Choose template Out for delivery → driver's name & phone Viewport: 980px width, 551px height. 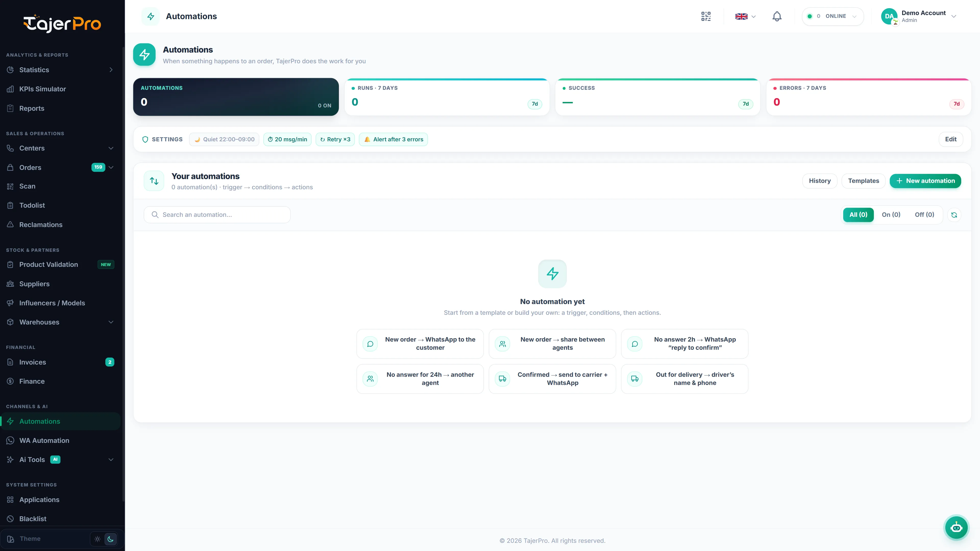685,379
